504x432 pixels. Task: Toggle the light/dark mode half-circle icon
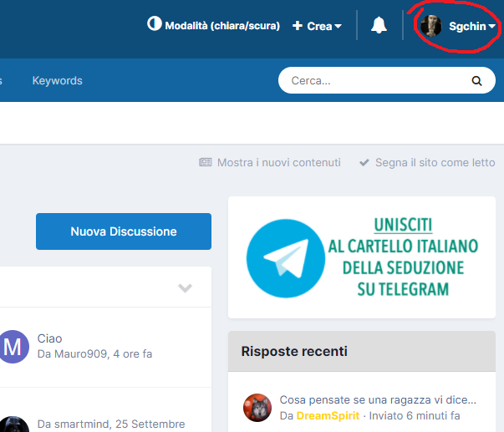click(x=155, y=23)
